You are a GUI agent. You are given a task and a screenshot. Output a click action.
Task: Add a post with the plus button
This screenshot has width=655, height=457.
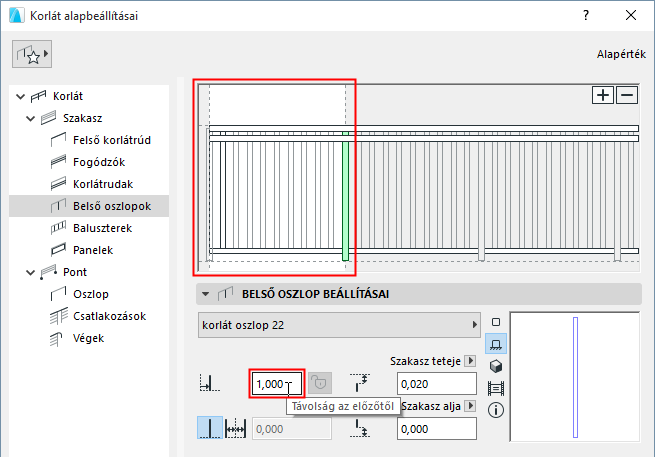tap(603, 95)
